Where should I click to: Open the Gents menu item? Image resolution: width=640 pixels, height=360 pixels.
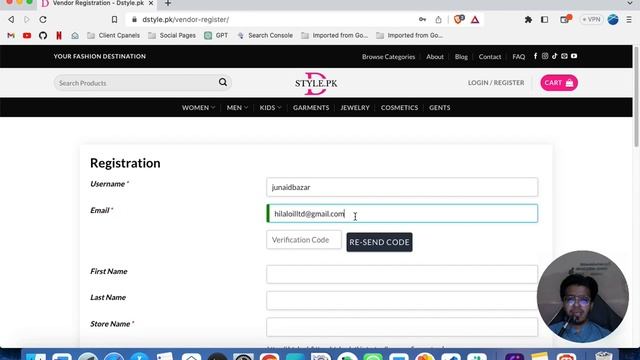440,108
